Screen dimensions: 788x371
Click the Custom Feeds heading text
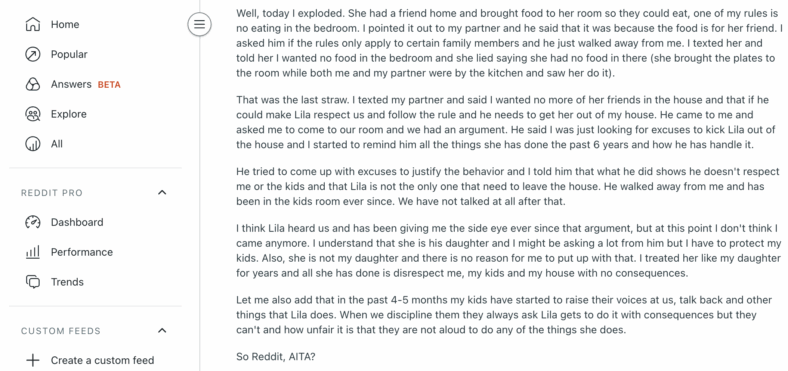(61, 331)
